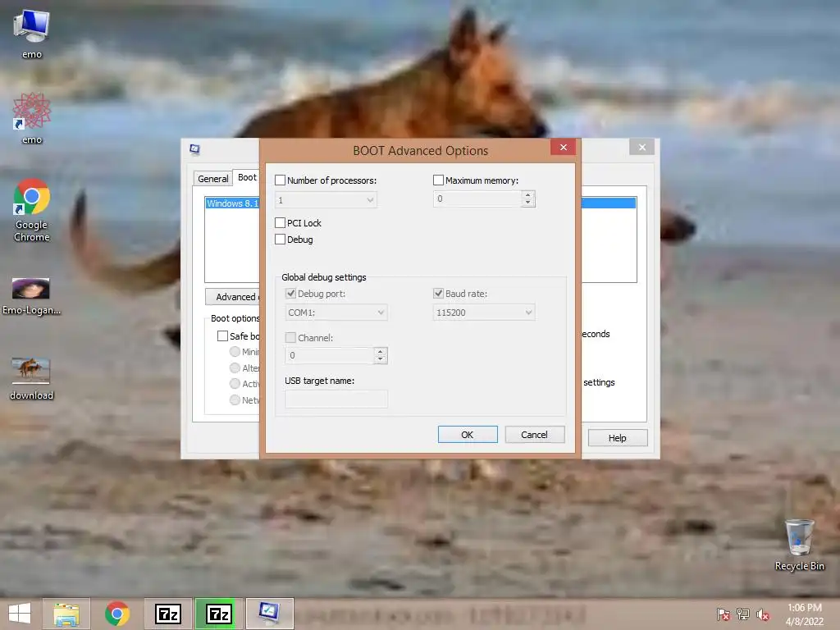Click the Maximum memory input field
840x630 pixels.
(x=477, y=199)
